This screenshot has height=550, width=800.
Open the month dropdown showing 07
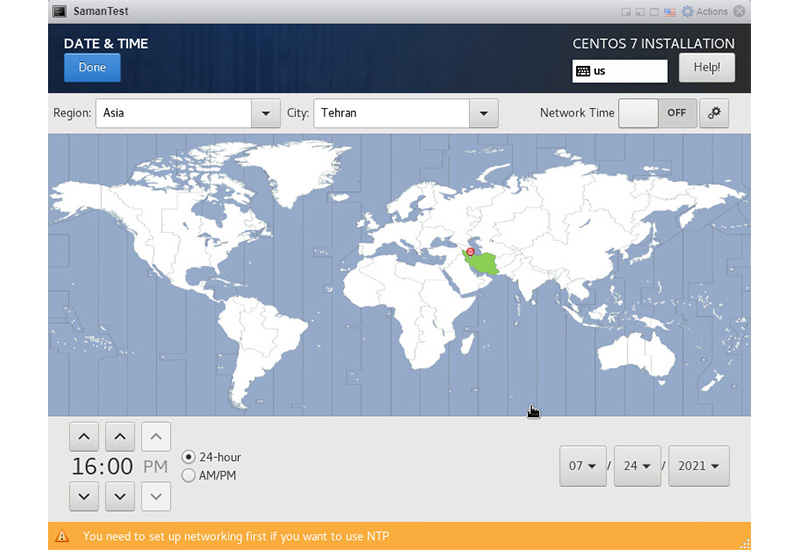(x=583, y=466)
